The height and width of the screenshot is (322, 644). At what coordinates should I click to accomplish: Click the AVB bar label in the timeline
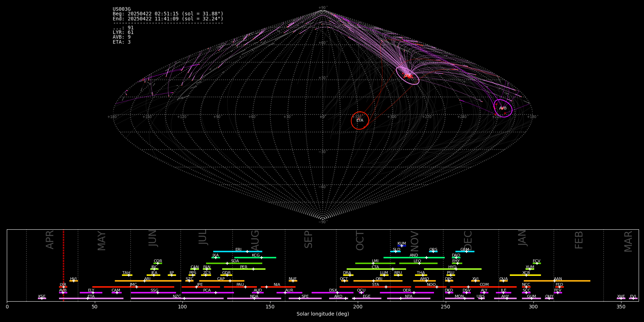[x=63, y=291]
